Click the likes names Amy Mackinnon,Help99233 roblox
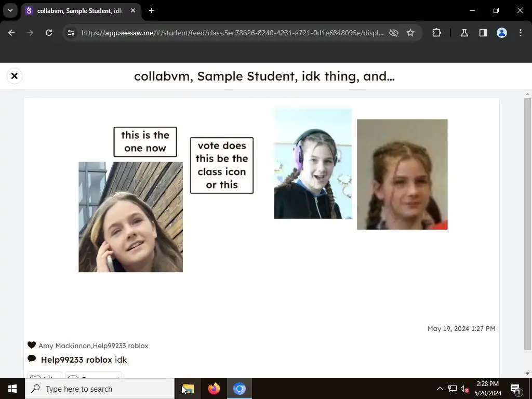 94,345
